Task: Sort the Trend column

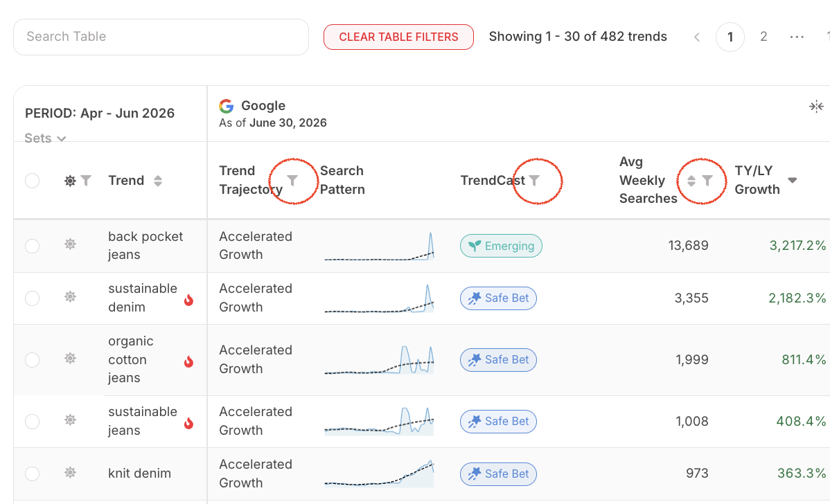Action: click(x=158, y=181)
